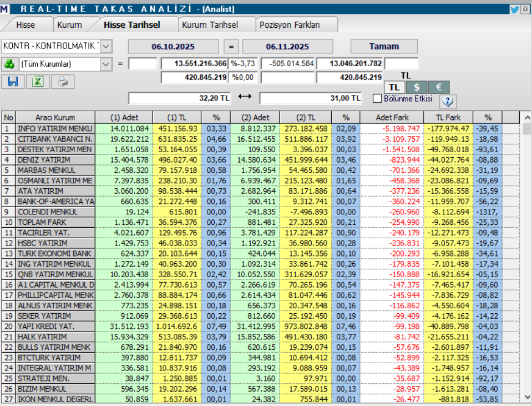Screen dimensions: 532x406
Task: Click the 13.551.216.366 total field
Action: coord(194,63)
